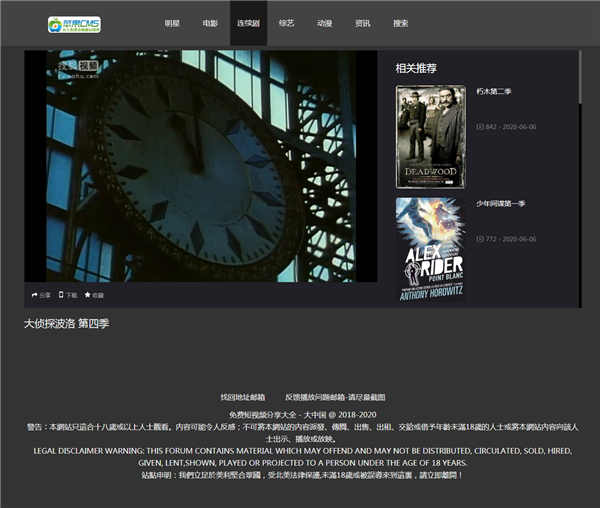The width and height of the screenshot is (600, 508).
Task: Click the 找回地址邮箱 footer link
Action: click(243, 397)
